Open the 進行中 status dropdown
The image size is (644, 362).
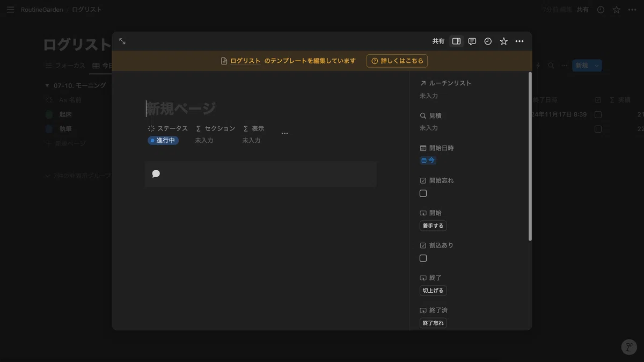click(x=163, y=140)
